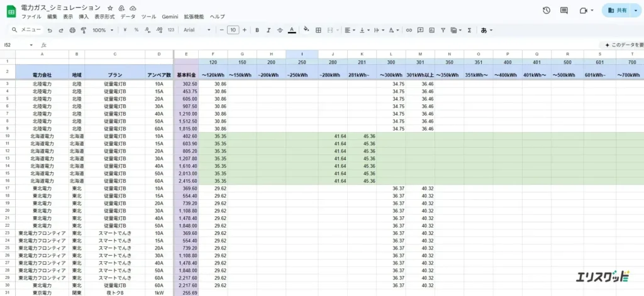Click the move-to-folder icon beside title
Screen dimensions: 644x296
[121, 8]
